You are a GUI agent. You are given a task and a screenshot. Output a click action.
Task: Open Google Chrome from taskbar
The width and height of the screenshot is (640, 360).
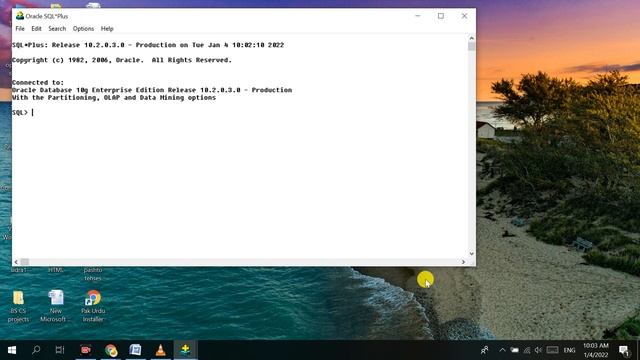click(111, 350)
